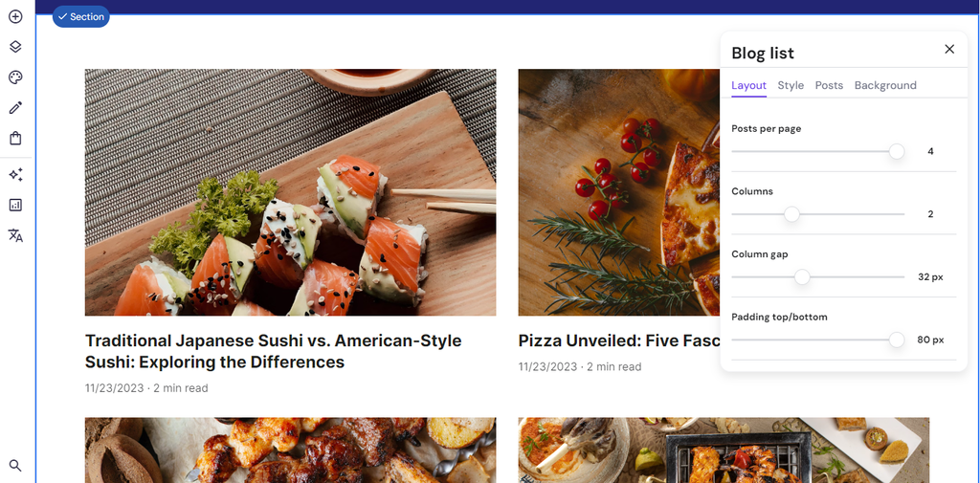Select the Background tab
980x483 pixels.
[x=885, y=85]
